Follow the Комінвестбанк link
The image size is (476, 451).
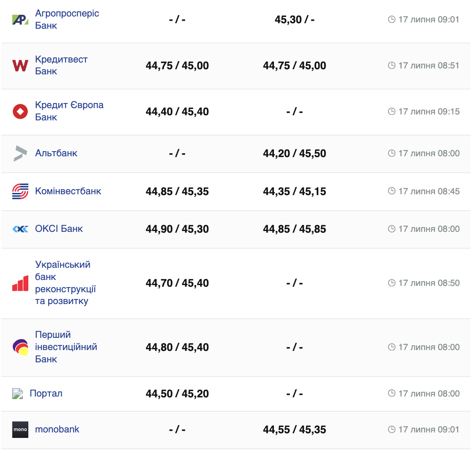pyautogui.click(x=68, y=191)
